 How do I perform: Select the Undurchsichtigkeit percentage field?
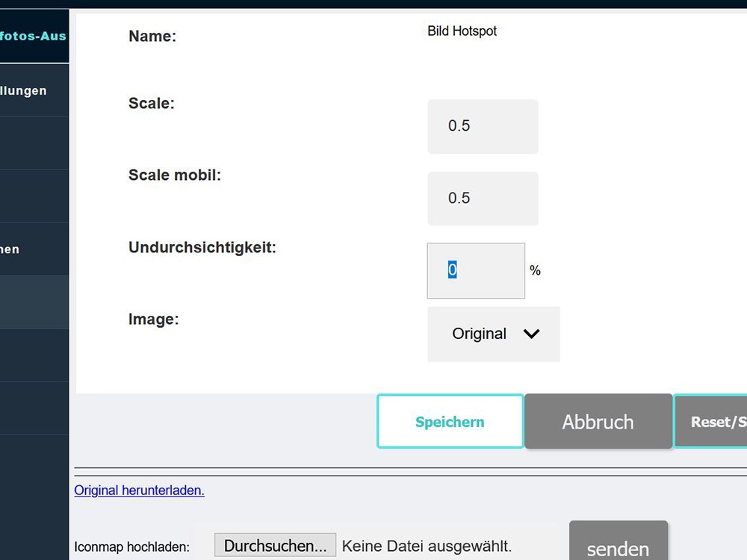pos(475,270)
